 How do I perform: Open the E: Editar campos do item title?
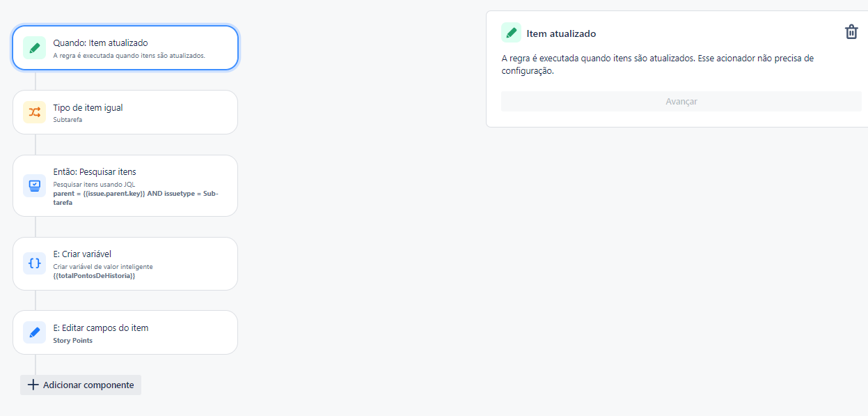(x=100, y=328)
